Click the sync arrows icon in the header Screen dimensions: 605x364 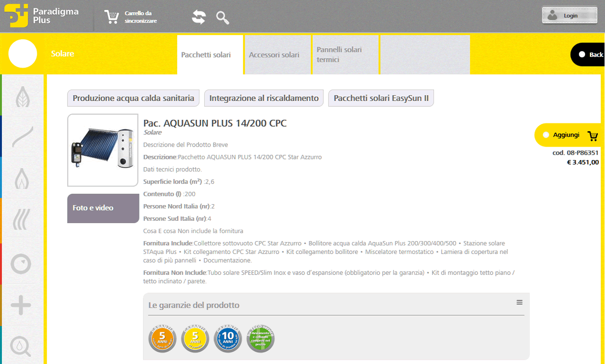click(x=199, y=17)
